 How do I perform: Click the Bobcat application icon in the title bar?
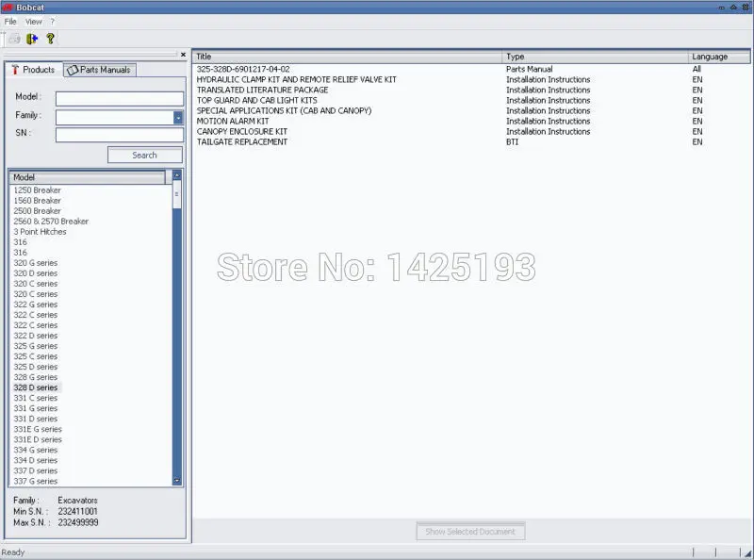pos(8,8)
